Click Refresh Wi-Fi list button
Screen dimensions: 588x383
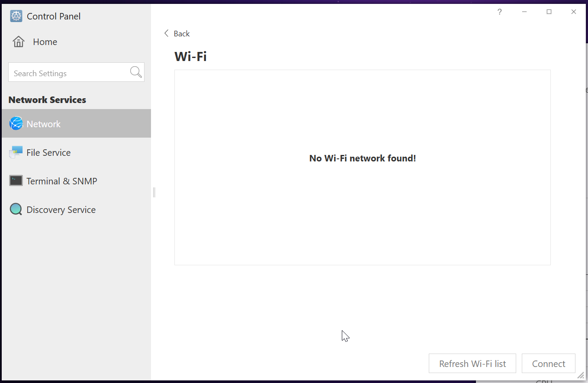(472, 364)
